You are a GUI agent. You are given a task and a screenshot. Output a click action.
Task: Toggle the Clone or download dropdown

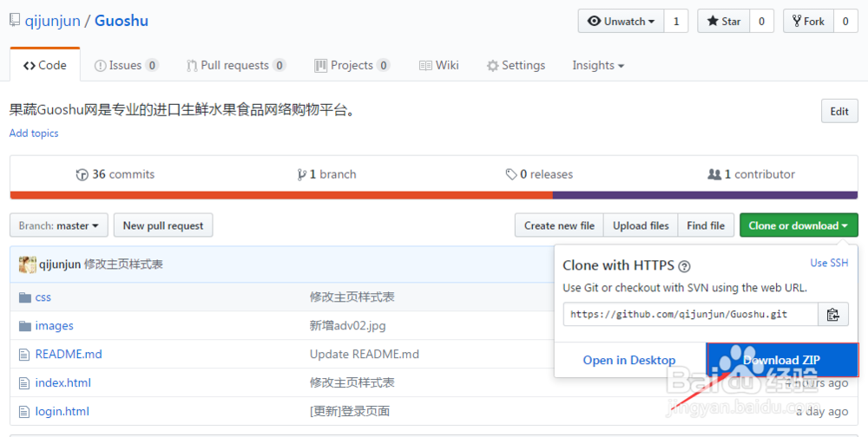tap(799, 225)
